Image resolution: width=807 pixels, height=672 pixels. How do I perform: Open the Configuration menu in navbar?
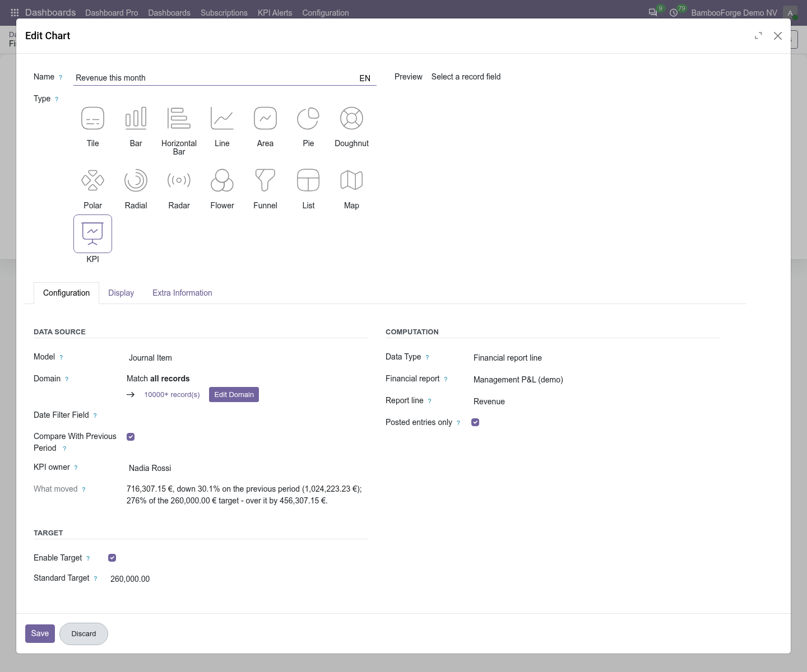coord(326,13)
